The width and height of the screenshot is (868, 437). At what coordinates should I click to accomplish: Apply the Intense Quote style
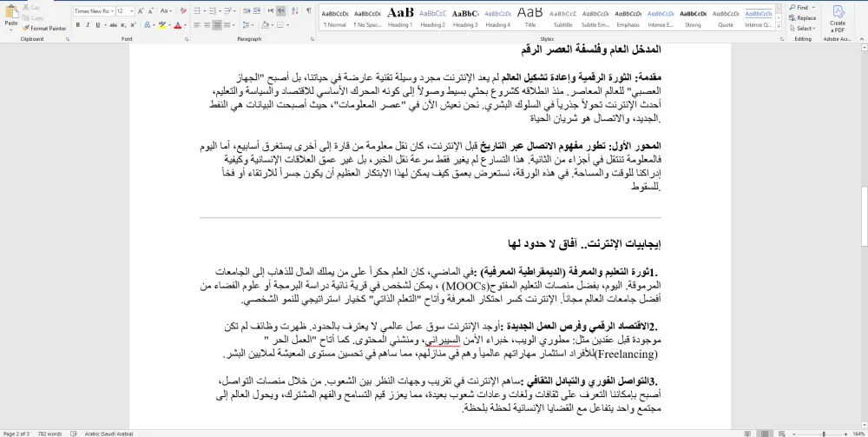pyautogui.click(x=759, y=17)
